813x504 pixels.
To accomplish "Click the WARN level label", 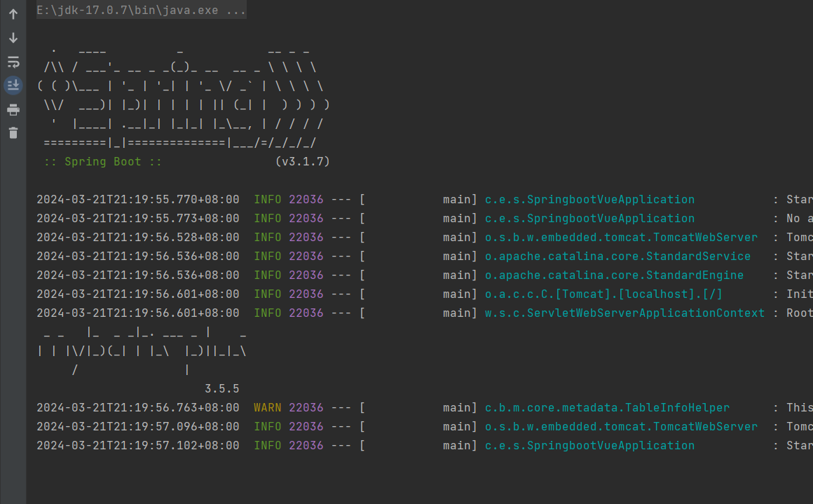I will (x=268, y=407).
